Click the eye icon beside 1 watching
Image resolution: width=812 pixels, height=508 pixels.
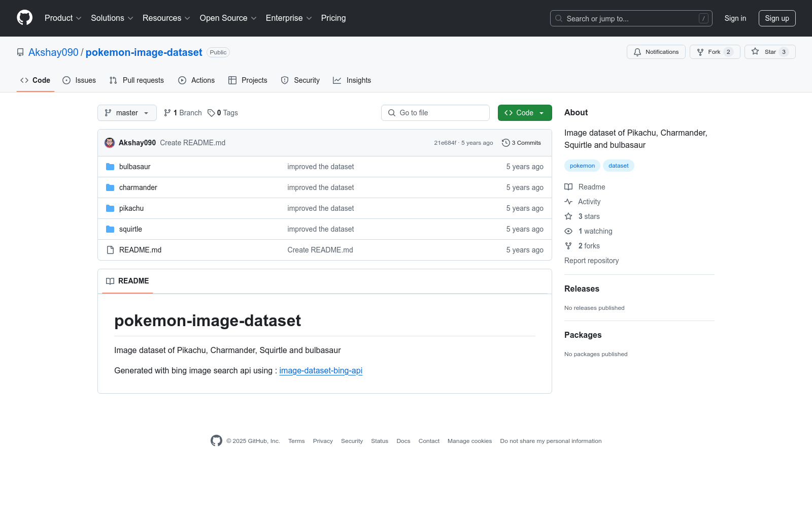tap(568, 231)
